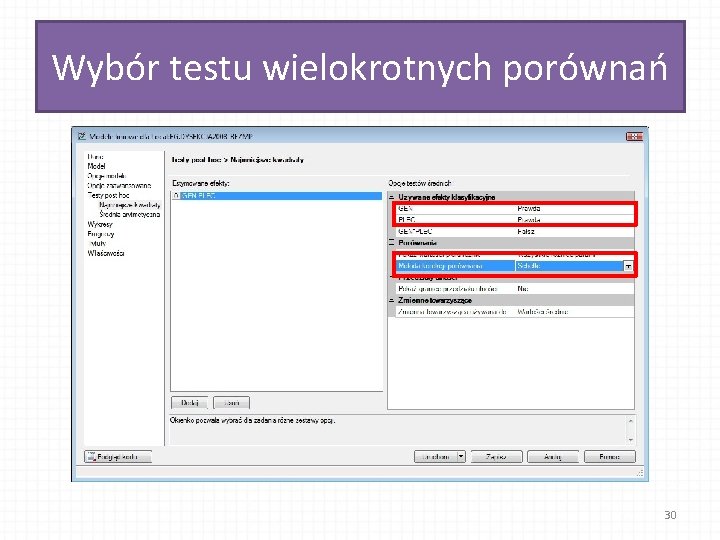Open the Model page in sidebar
Screen dimensions: 720x540
coord(96,166)
